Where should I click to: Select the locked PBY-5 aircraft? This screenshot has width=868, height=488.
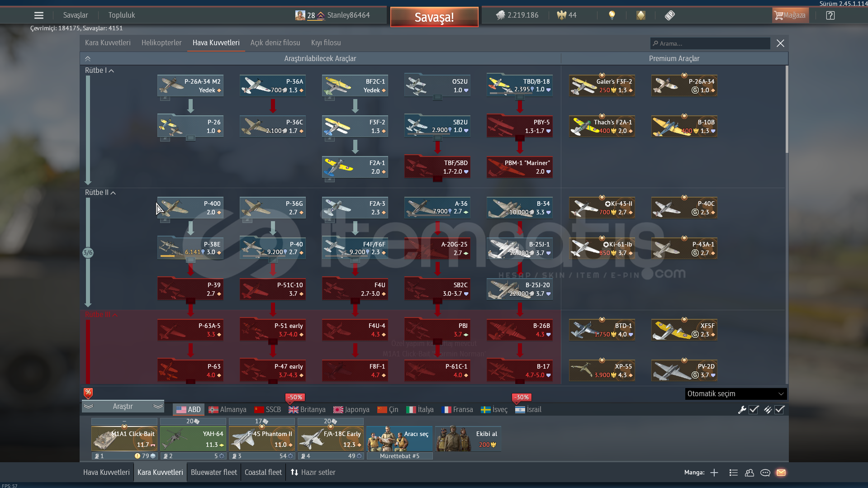tap(520, 126)
